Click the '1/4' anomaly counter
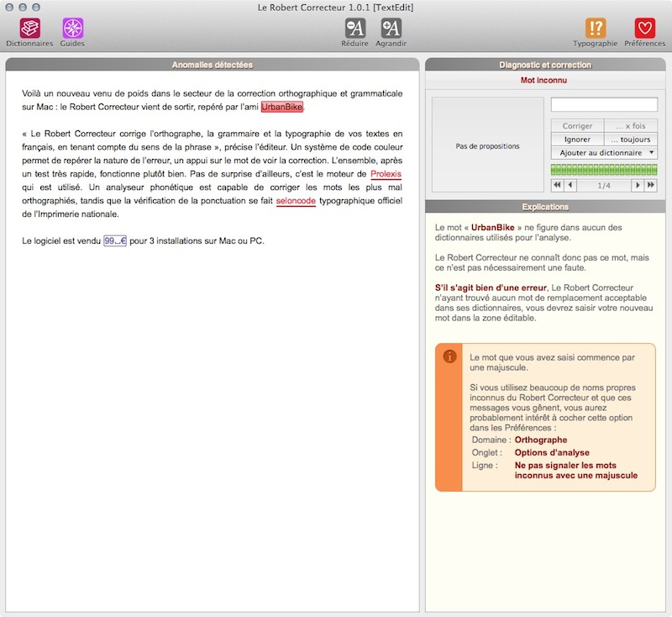Viewport: 672px width, 617px height. coord(604,186)
